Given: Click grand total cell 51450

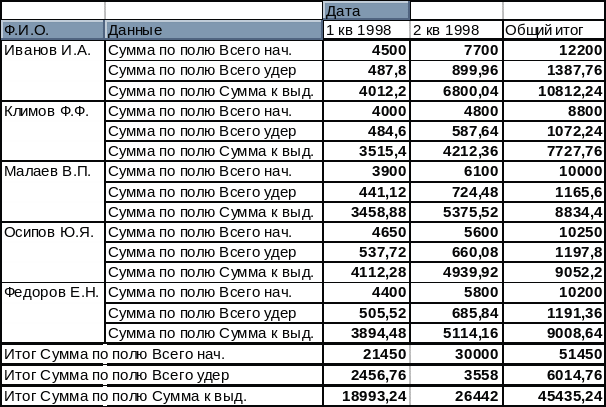Looking at the screenshot, I should tap(554, 354).
